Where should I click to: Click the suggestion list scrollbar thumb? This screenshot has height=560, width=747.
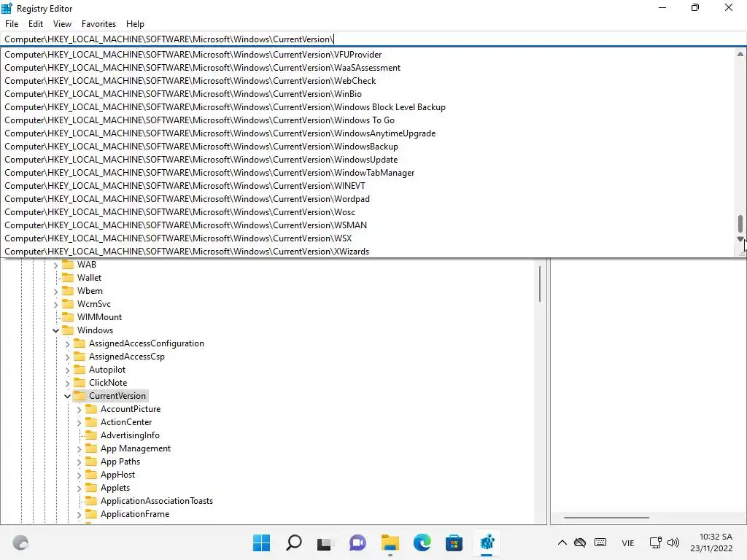[740, 223]
